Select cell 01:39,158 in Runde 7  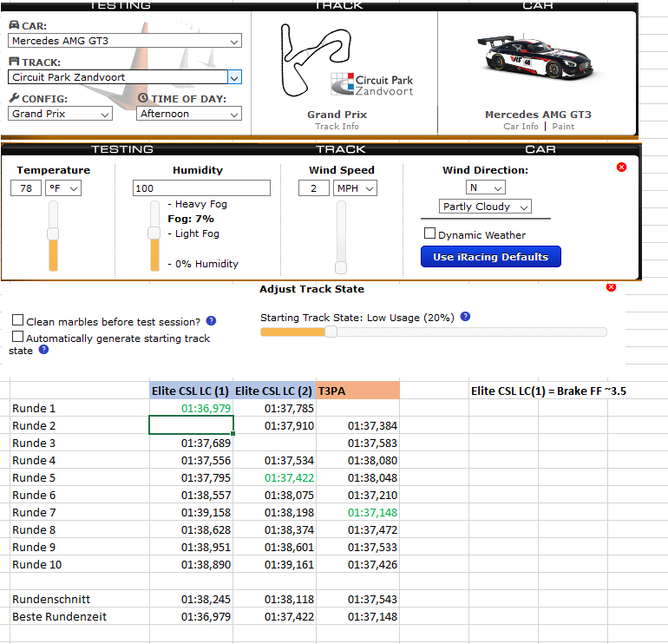tap(191, 512)
